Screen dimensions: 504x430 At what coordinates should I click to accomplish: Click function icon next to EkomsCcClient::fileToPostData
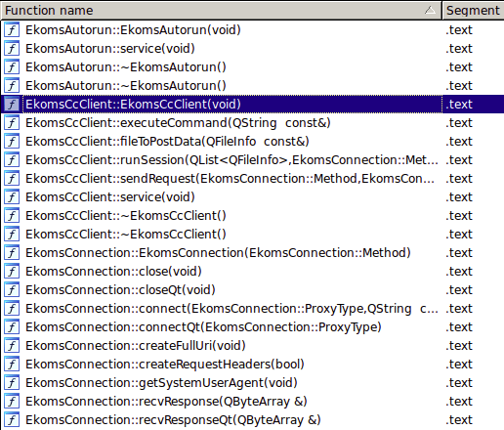12,142
